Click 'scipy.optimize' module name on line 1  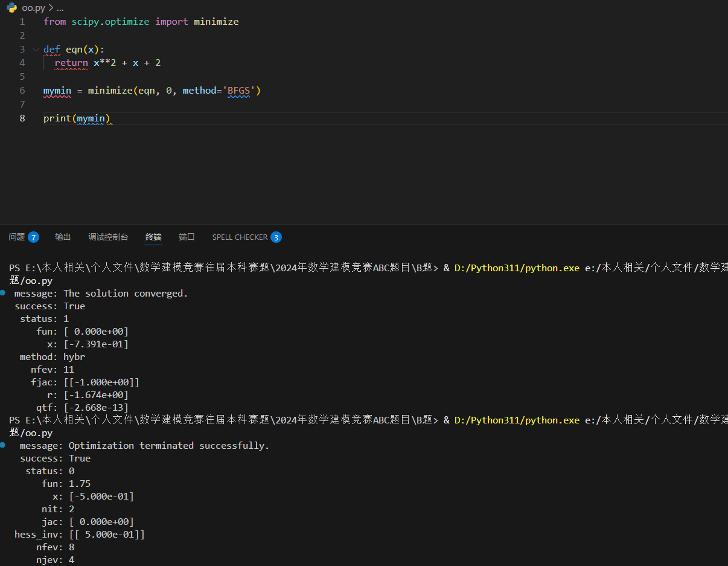click(x=110, y=22)
